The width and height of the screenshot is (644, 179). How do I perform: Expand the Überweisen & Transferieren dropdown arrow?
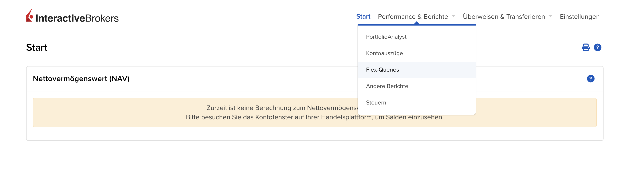click(x=550, y=16)
